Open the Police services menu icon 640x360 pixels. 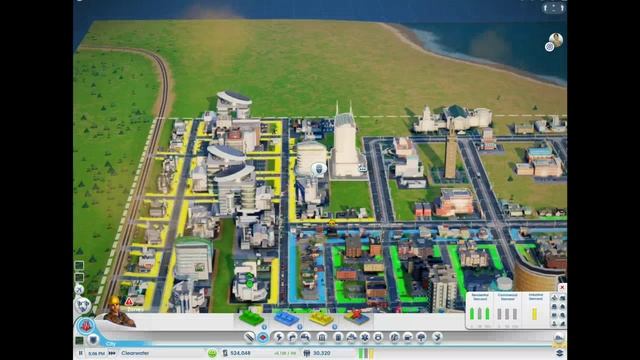coord(378,337)
